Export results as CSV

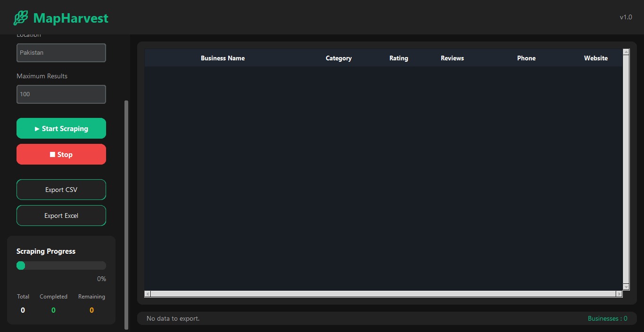click(61, 190)
